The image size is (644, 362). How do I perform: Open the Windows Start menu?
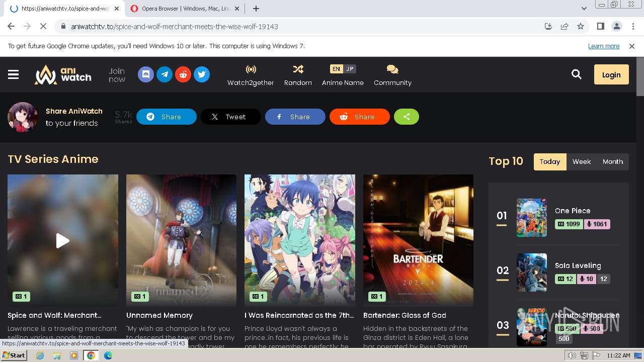pyautogui.click(x=14, y=355)
